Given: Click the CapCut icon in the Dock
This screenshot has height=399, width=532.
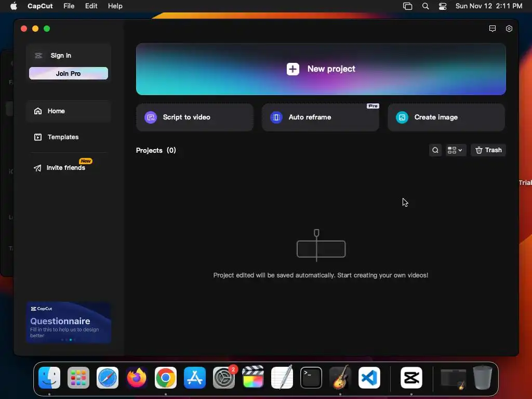Looking at the screenshot, I should [x=411, y=378].
